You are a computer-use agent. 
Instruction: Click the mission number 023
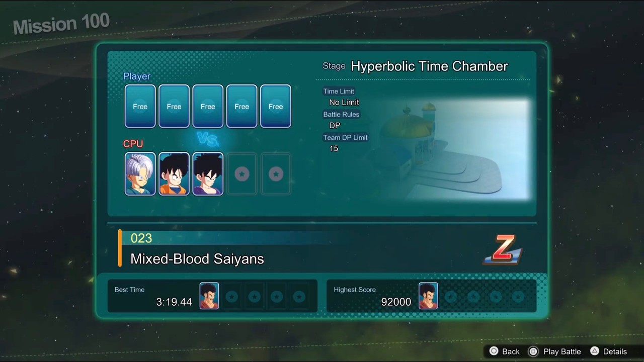141,238
